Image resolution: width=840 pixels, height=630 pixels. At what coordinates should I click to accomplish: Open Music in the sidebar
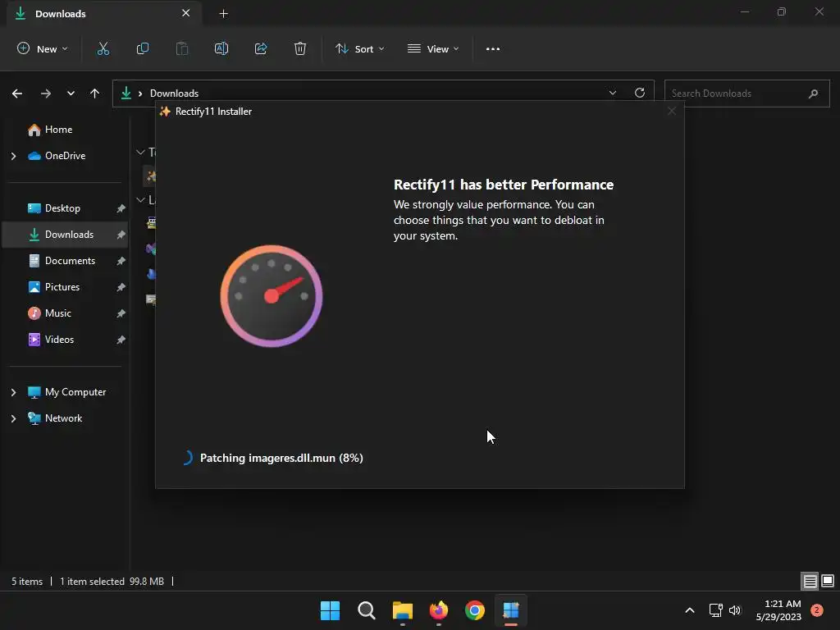[58, 313]
